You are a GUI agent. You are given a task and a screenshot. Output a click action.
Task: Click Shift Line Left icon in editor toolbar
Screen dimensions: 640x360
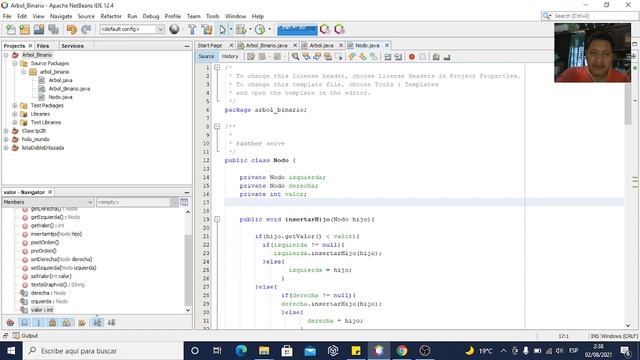click(x=387, y=57)
